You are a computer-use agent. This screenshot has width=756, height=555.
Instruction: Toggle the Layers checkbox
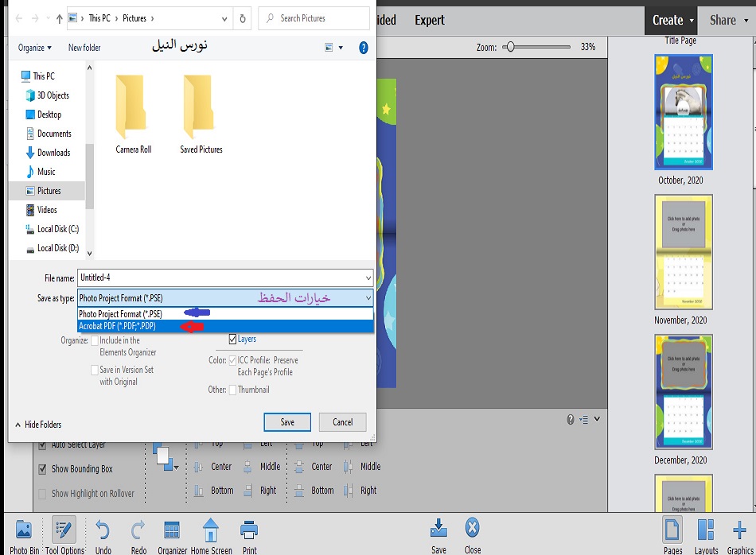(232, 339)
